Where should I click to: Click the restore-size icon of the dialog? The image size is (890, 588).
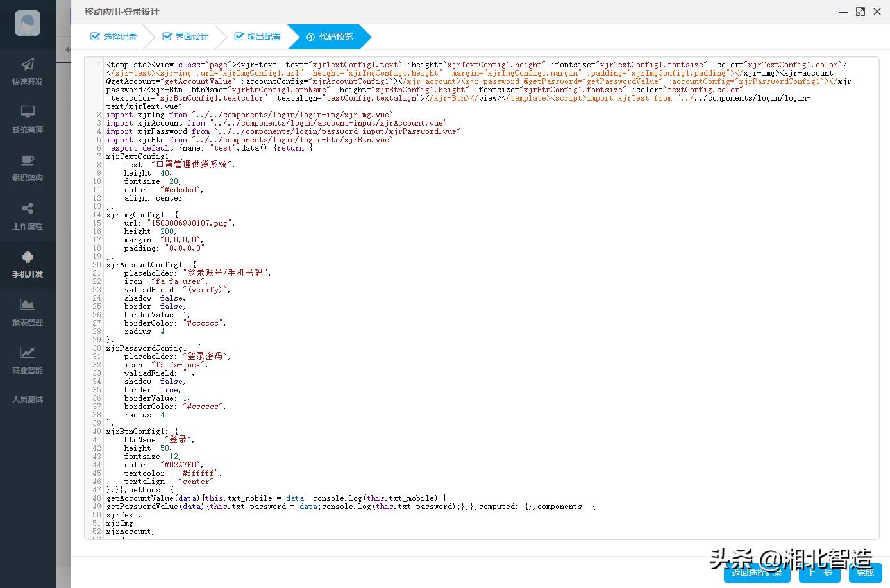(x=860, y=12)
